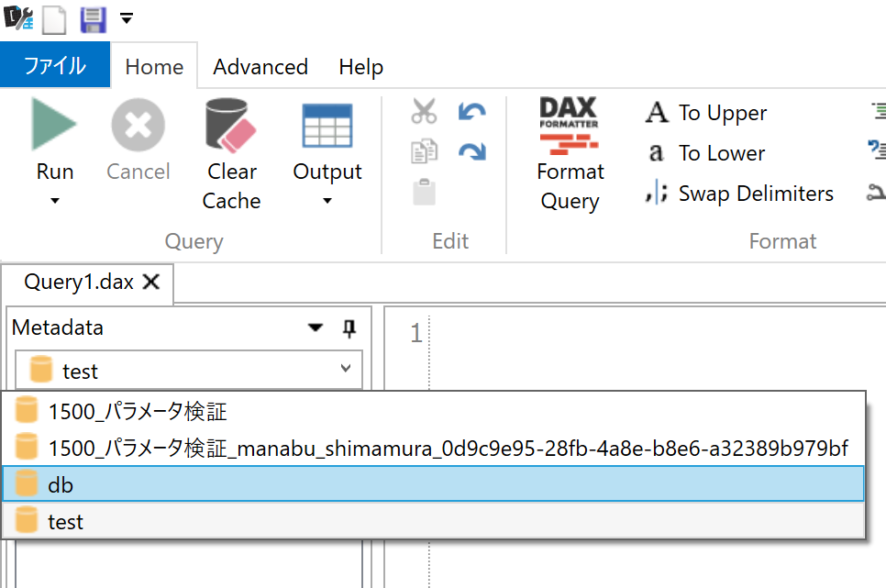Create a new query document from quick access toolbar
The width and height of the screenshot is (886, 588).
(x=54, y=20)
